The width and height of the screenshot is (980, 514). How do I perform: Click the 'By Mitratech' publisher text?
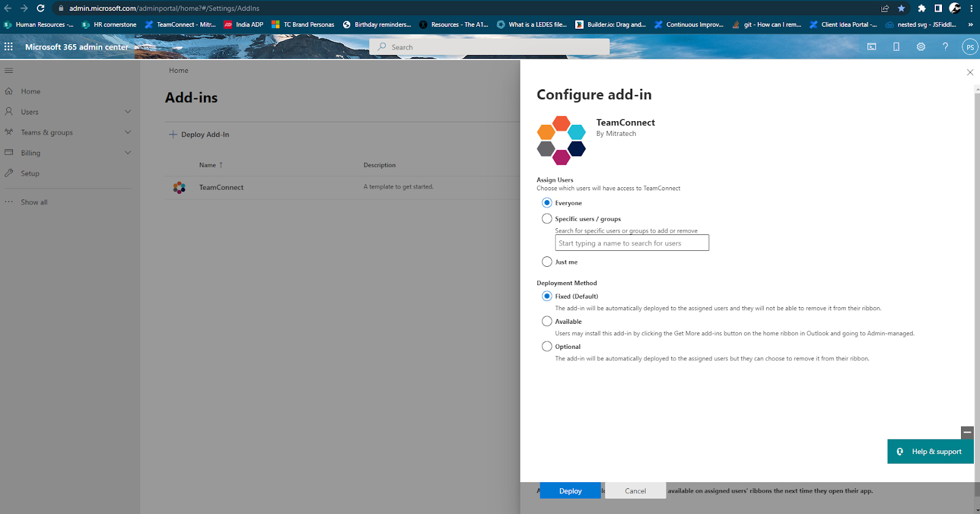pyautogui.click(x=616, y=133)
